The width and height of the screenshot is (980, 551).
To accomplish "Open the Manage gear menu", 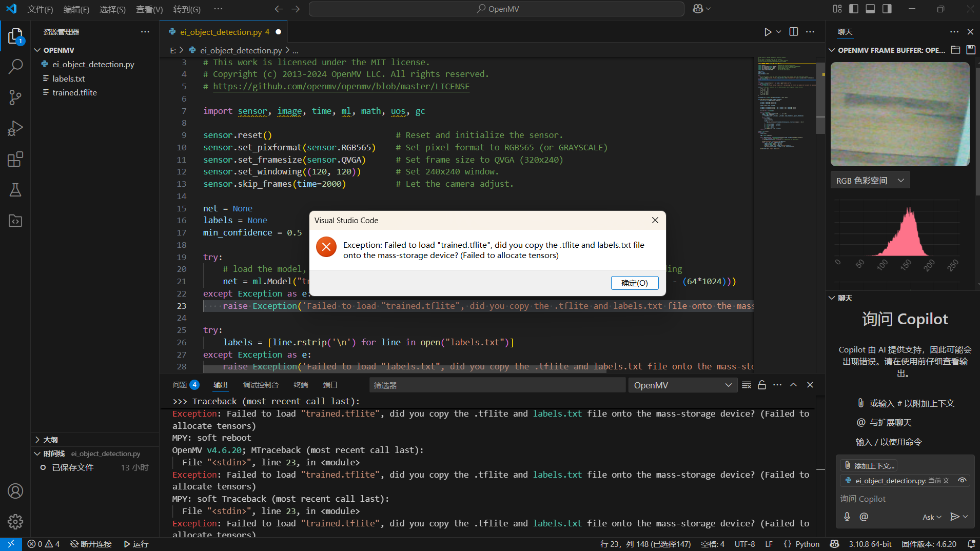I will (x=15, y=522).
